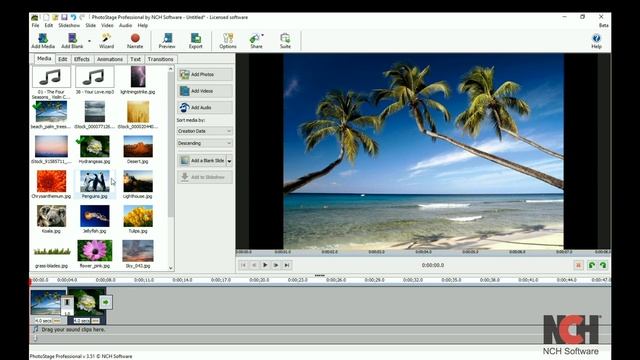
Task: Step back one frame in preview
Action: [x=254, y=265]
